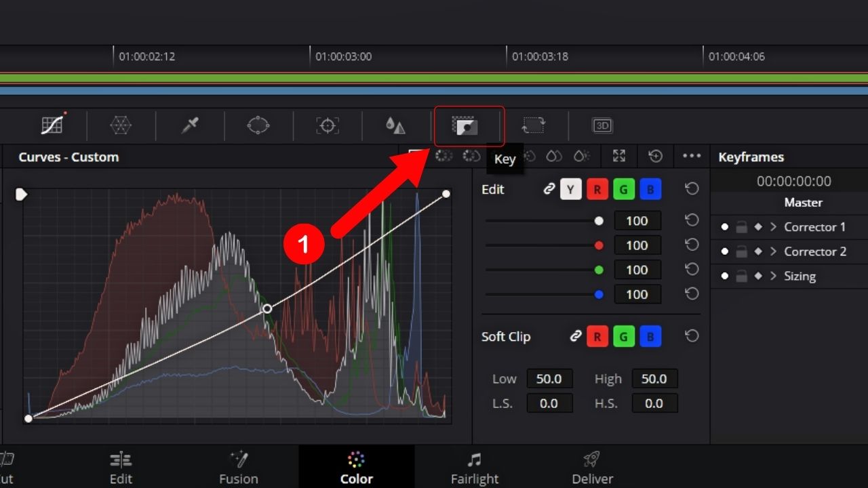Expand the Corrector 1 keyframe track
Viewport: 868px width, 488px height.
point(773,227)
